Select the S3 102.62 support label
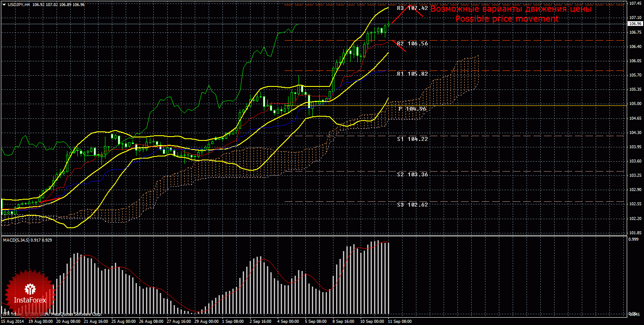Viewport: 644px width, 325px height. point(412,204)
